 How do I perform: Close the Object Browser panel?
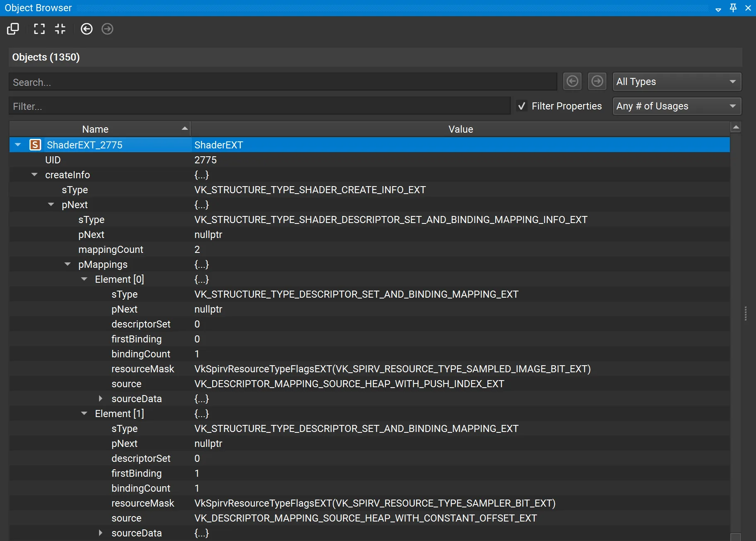[x=748, y=8]
